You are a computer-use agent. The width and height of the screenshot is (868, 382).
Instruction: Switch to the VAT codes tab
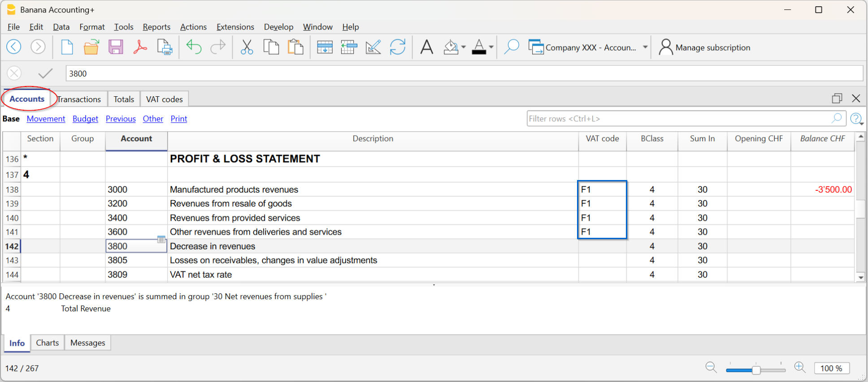point(164,99)
